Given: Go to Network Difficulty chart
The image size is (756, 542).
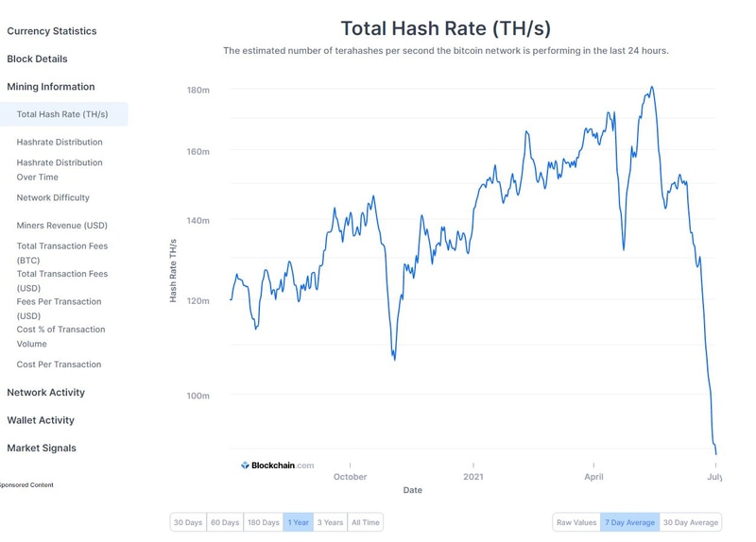Looking at the screenshot, I should click(53, 197).
